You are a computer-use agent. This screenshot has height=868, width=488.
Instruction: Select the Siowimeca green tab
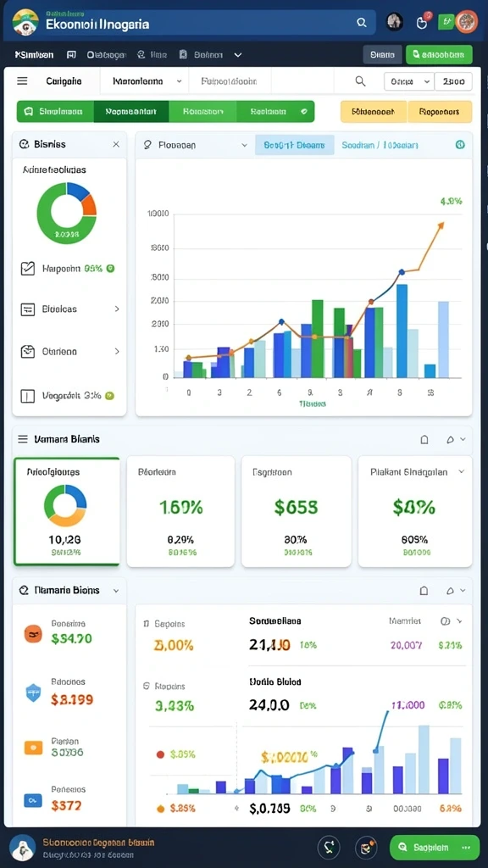click(x=55, y=111)
